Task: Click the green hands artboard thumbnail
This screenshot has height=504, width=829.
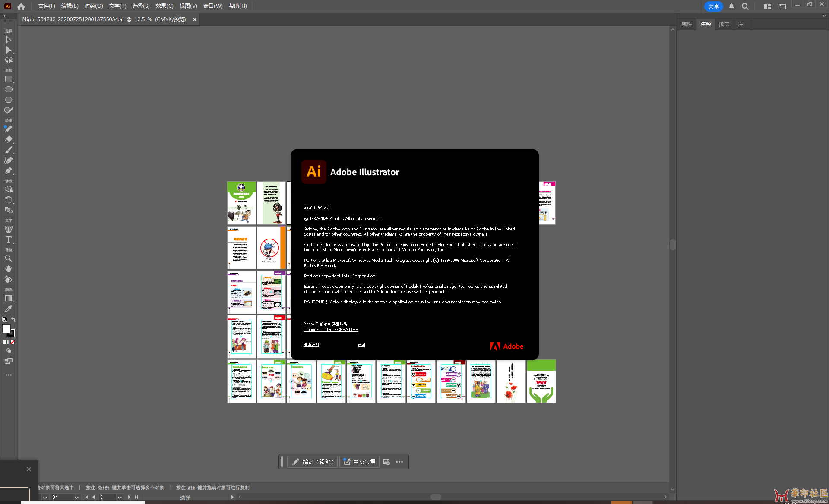Action: (x=541, y=381)
